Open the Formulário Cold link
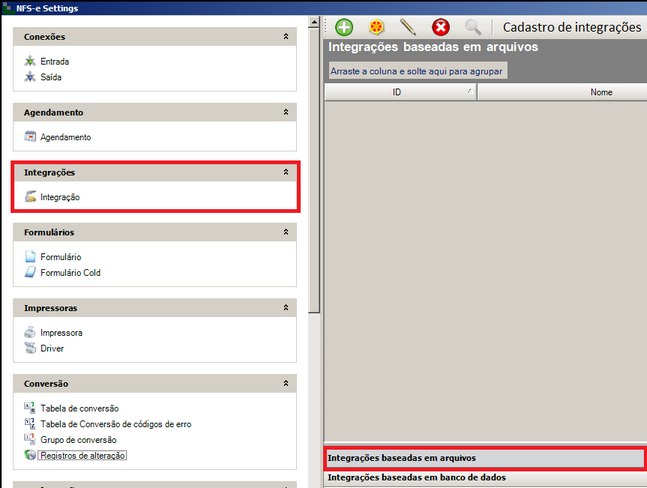The height and width of the screenshot is (488, 647). [70, 273]
